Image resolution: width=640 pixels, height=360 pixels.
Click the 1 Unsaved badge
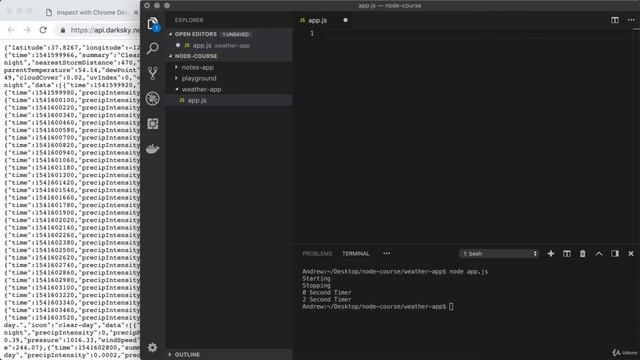(236, 34)
